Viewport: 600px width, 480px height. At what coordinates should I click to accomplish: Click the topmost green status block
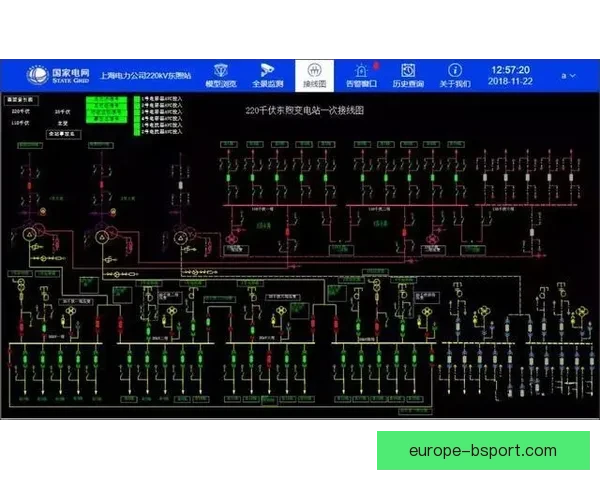(106, 100)
